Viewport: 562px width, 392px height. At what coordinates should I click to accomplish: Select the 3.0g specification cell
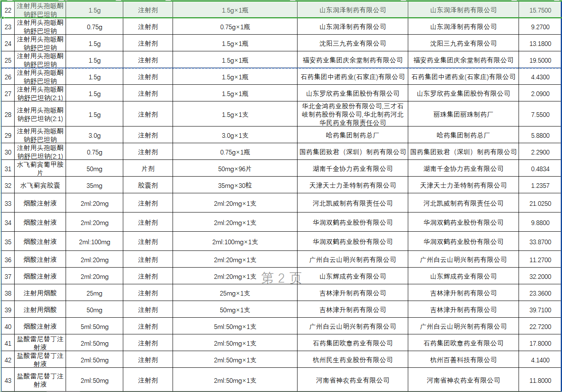[x=94, y=135]
